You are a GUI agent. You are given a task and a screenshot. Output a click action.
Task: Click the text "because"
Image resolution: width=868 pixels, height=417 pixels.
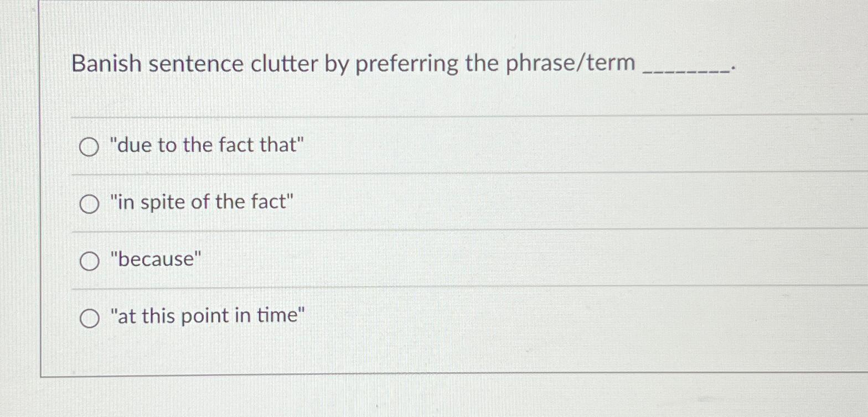point(157,259)
